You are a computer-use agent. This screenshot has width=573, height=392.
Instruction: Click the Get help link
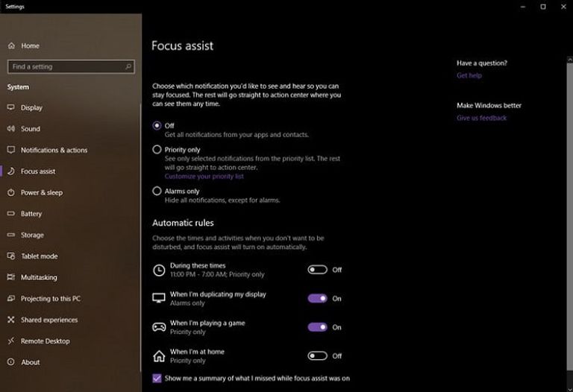[x=469, y=75]
